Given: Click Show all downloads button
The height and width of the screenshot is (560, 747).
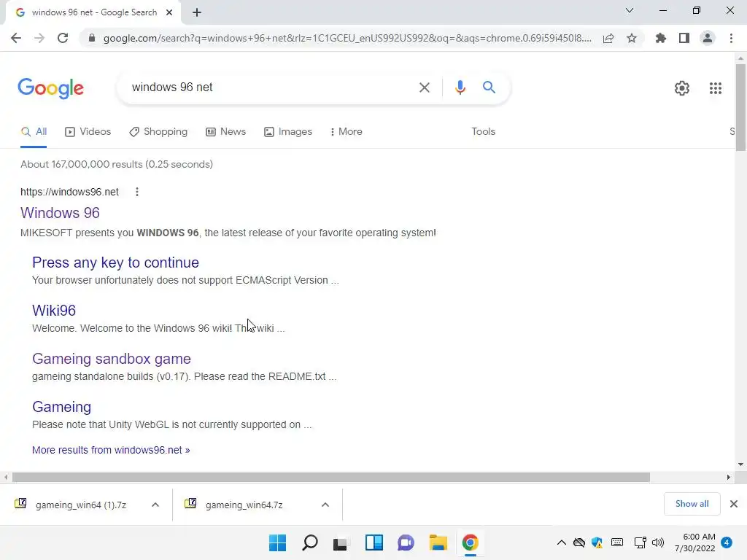Looking at the screenshot, I should tap(692, 504).
